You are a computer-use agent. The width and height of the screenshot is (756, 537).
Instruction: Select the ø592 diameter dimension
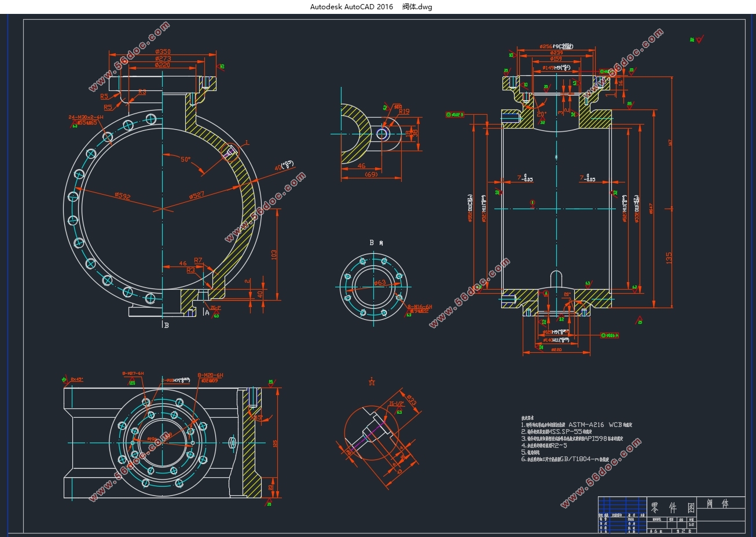[123, 196]
